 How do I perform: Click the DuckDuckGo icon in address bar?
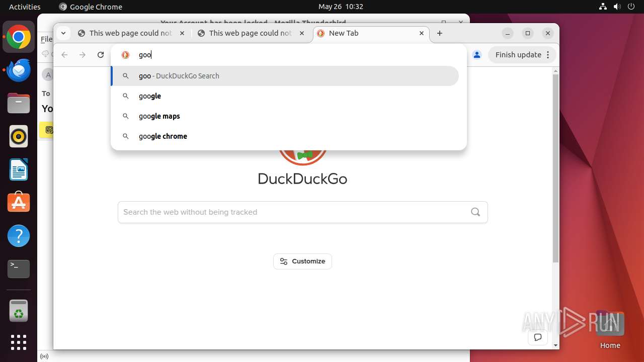(126, 55)
